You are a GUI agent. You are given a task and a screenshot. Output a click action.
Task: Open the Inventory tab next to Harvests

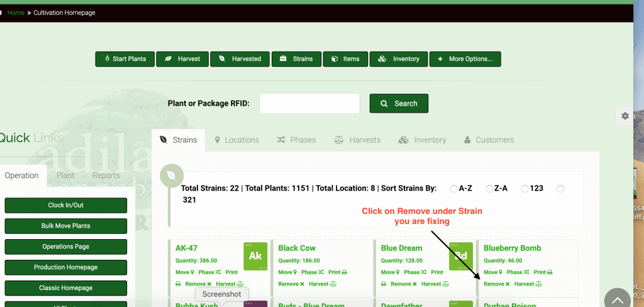point(422,140)
